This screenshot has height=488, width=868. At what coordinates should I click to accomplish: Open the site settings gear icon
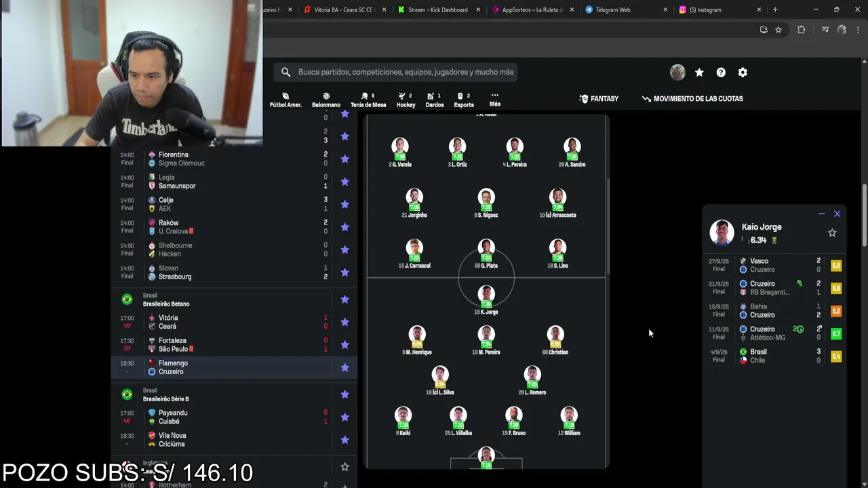743,73
